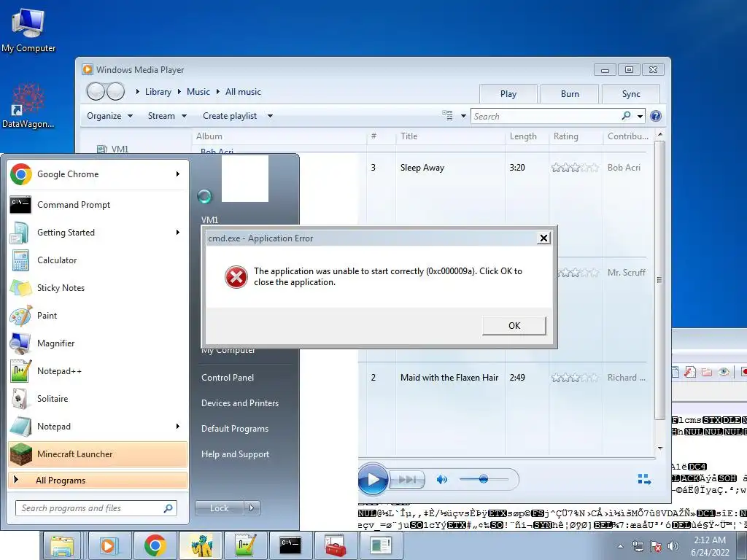This screenshot has height=560, width=747.
Task: Open the DataWagon desktop shortcut
Action: (x=28, y=106)
